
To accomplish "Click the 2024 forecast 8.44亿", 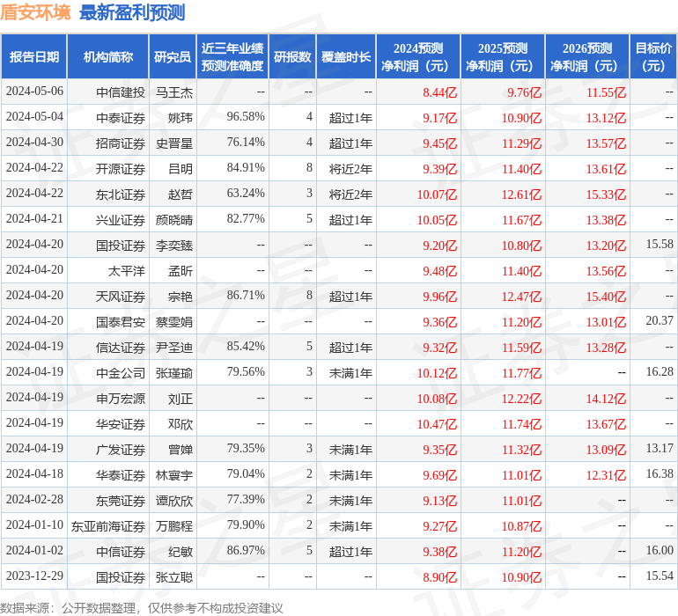I will [439, 92].
